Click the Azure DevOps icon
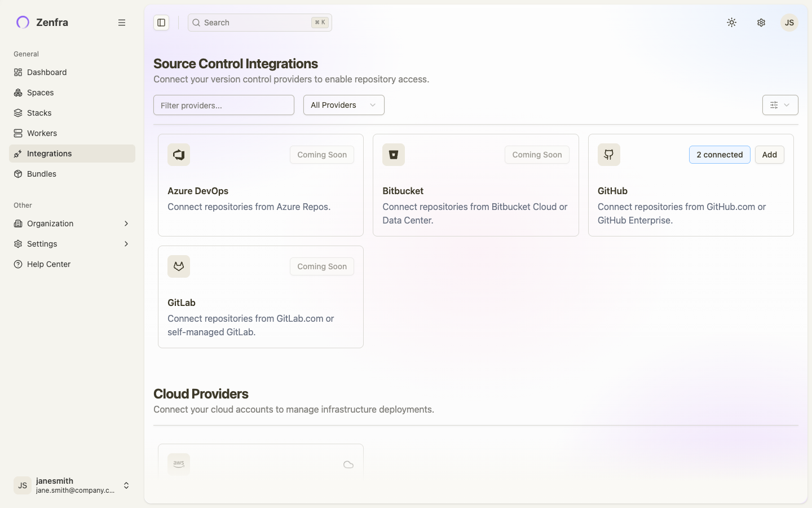 (178, 154)
